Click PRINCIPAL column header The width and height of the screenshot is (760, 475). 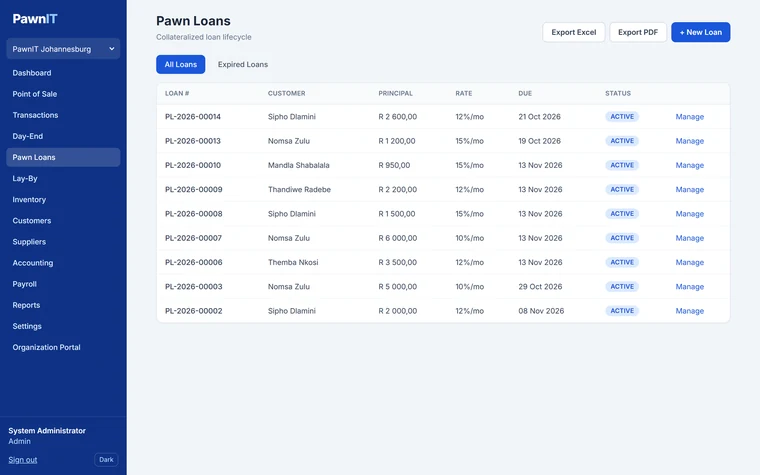click(396, 94)
